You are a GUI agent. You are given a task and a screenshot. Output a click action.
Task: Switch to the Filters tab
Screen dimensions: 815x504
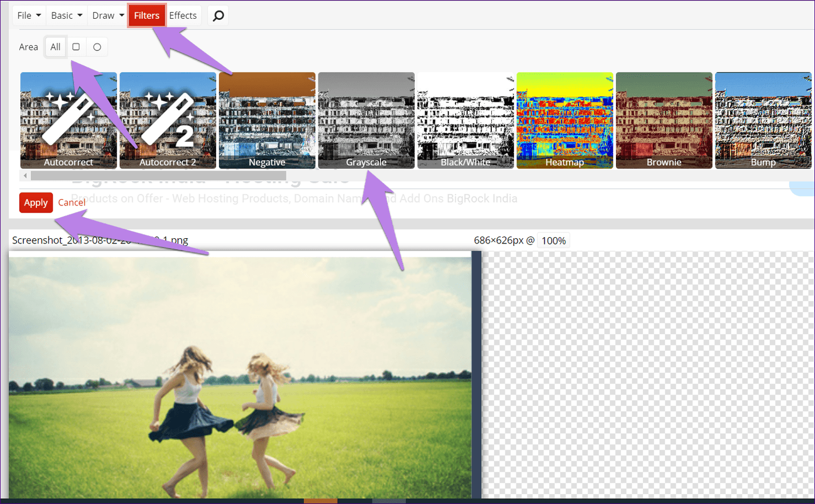(147, 16)
